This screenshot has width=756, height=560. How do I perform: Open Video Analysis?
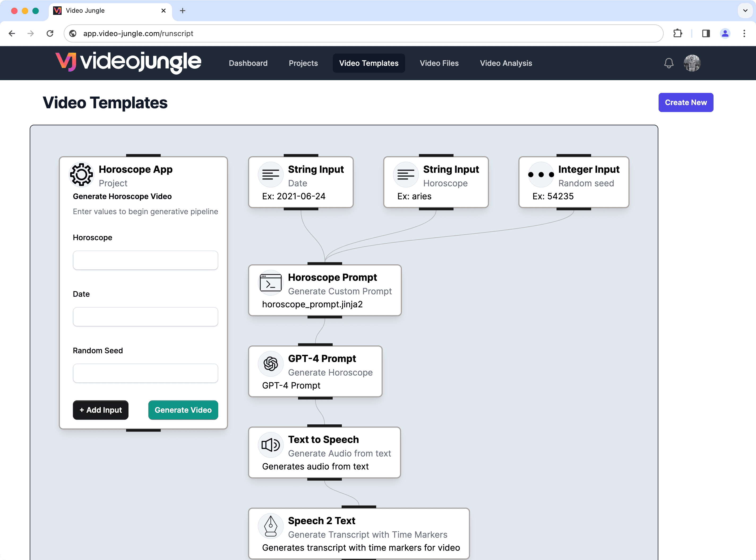506,63
